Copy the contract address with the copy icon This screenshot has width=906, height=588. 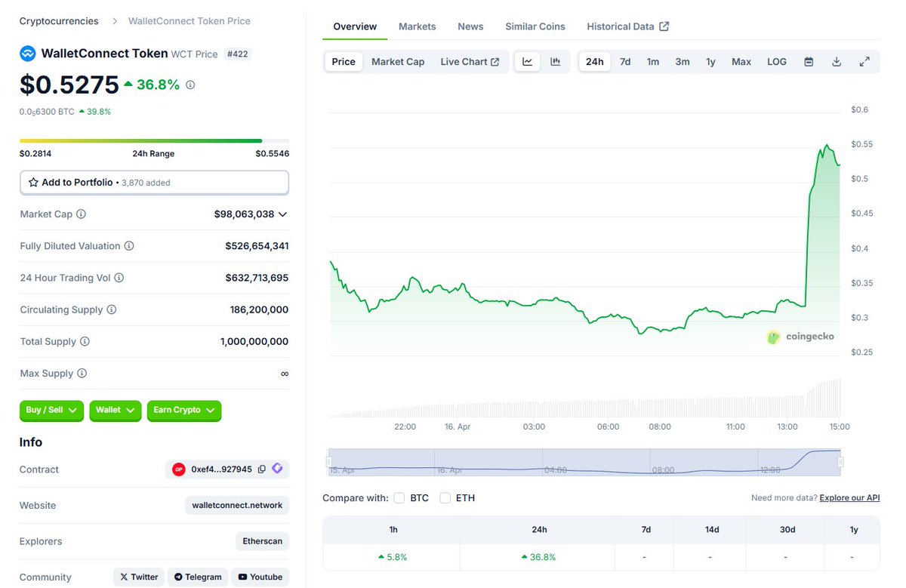(x=262, y=469)
